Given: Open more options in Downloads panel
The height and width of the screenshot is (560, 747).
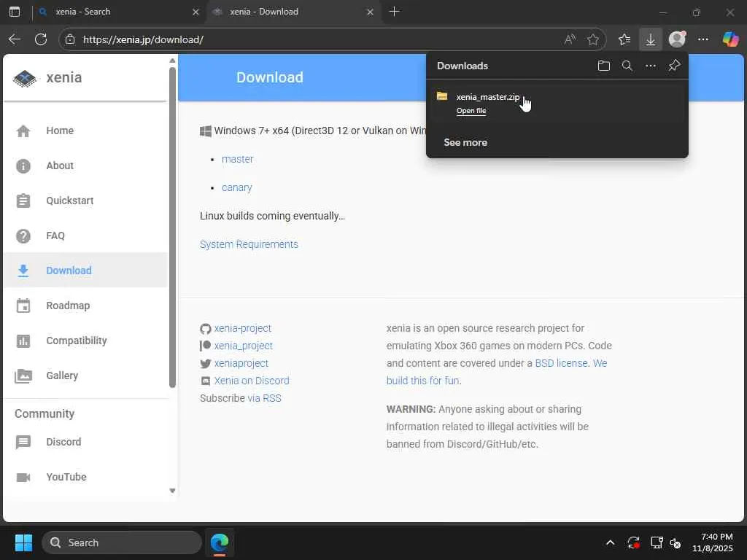Looking at the screenshot, I should pyautogui.click(x=650, y=66).
